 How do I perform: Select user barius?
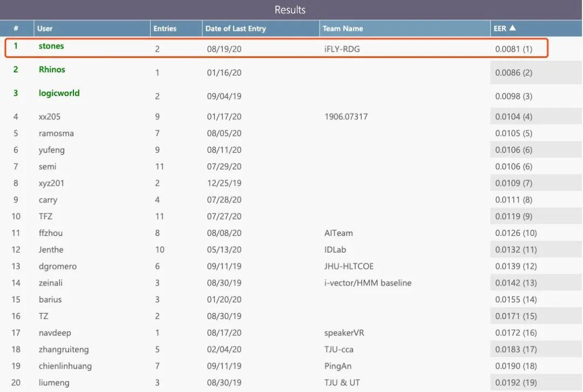point(50,299)
